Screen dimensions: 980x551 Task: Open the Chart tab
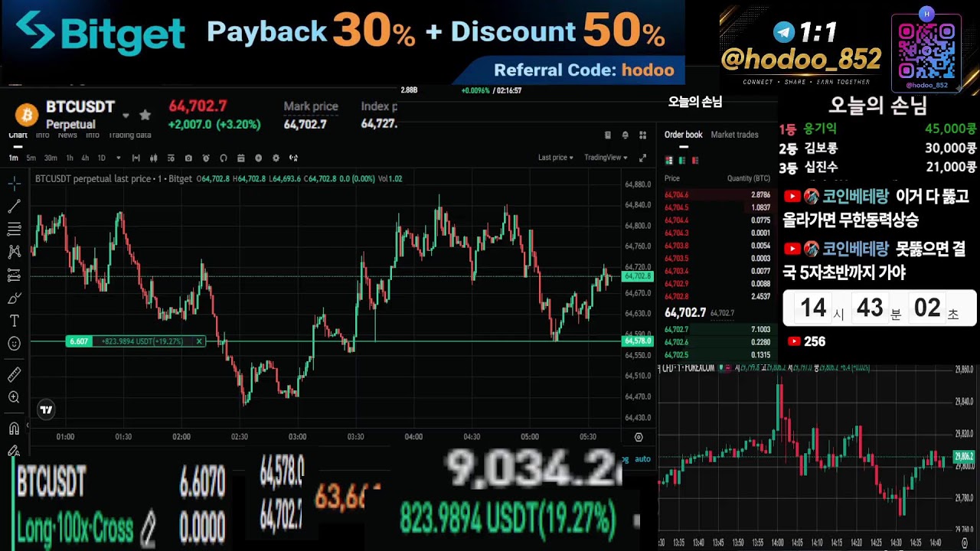(18, 135)
